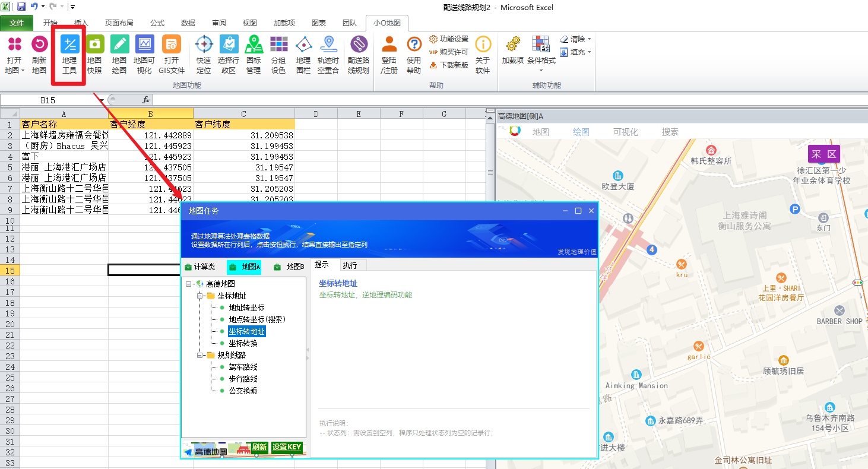Click the 分组设色 group coloring icon
Viewport: 868px width, 469px height.
click(278, 44)
